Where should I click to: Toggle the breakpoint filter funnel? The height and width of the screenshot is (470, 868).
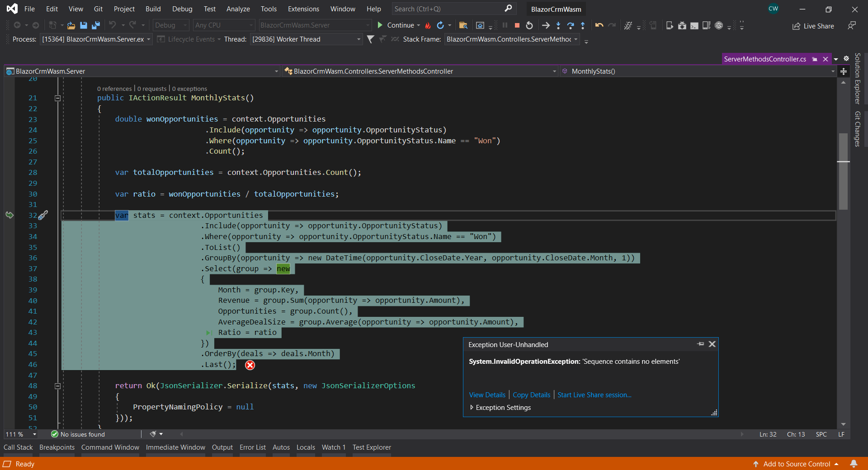[370, 39]
